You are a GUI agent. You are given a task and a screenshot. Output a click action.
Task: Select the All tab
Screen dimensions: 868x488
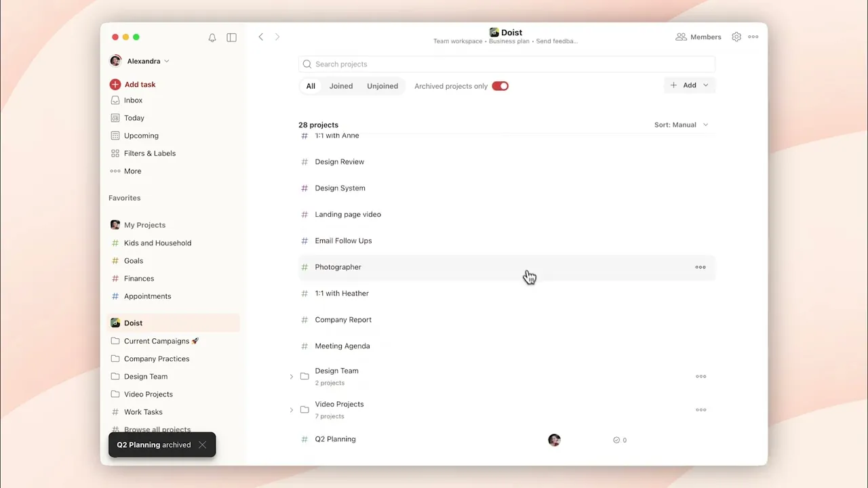[x=311, y=86]
